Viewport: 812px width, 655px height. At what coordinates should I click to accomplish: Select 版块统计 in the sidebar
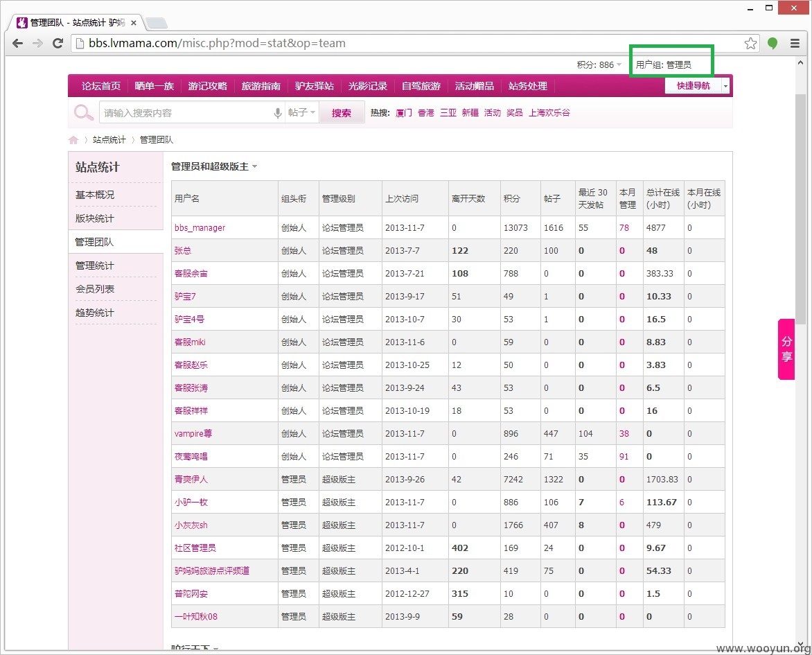tap(95, 218)
